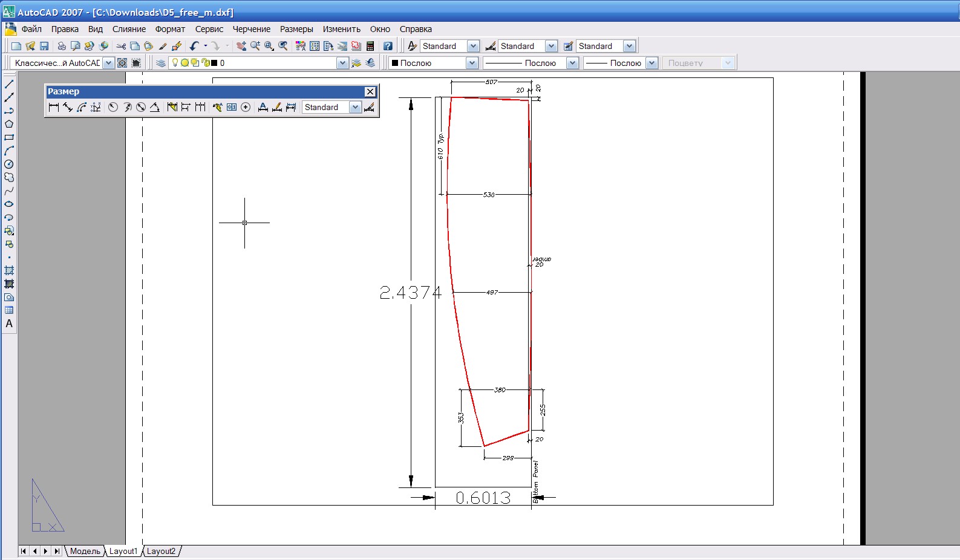This screenshot has height=560, width=960.
Task: Click the Undo arrow icon
Action: (x=194, y=46)
